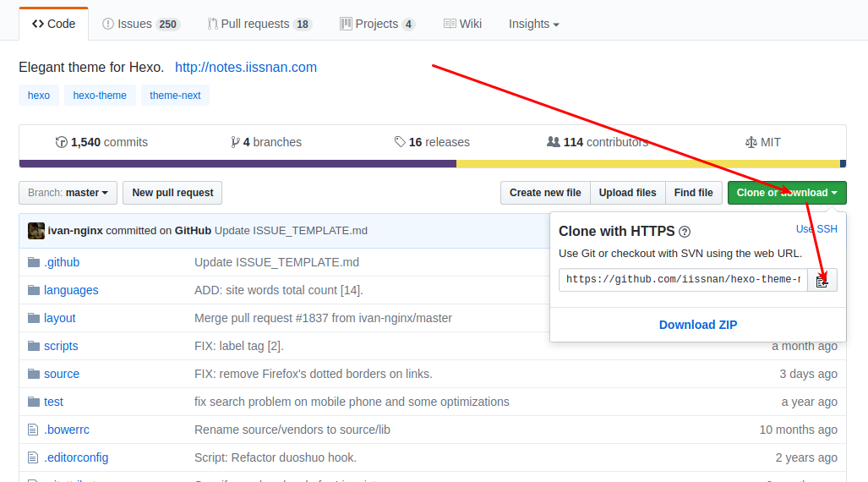The width and height of the screenshot is (868, 482).
Task: Open the scripts folder link
Action: pos(61,346)
